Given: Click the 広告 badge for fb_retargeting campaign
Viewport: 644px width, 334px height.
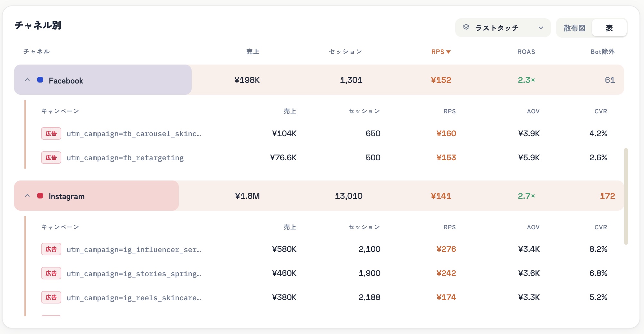Looking at the screenshot, I should [x=51, y=158].
